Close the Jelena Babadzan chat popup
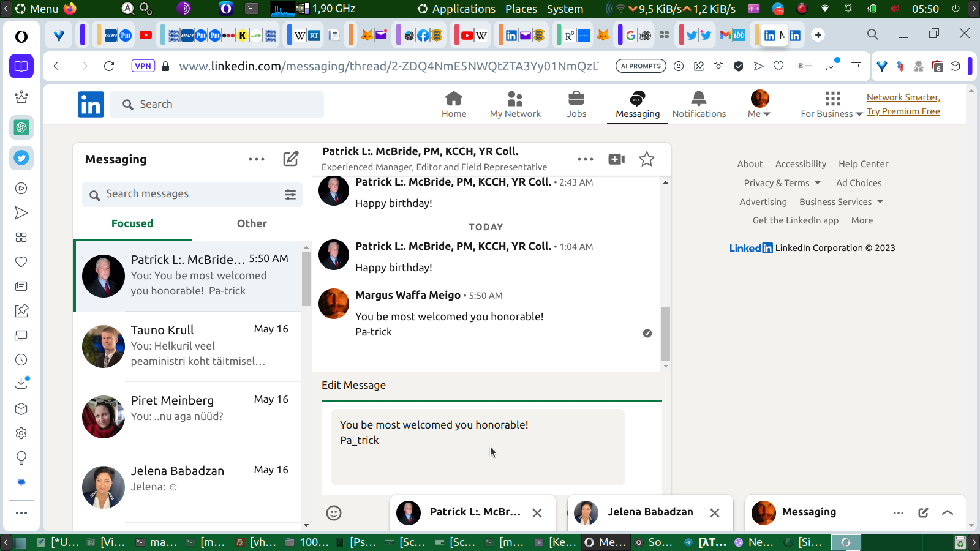The image size is (980, 551). [715, 513]
